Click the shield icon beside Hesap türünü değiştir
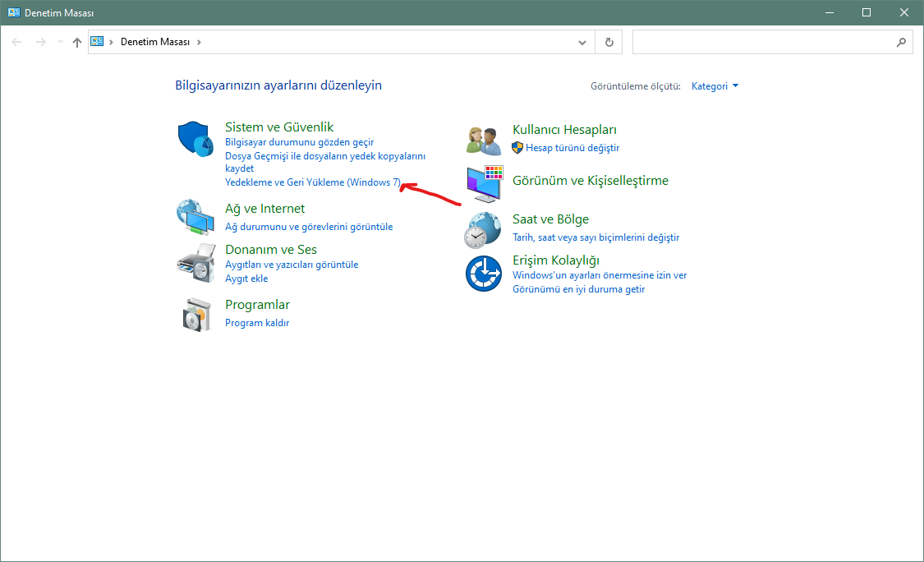This screenshot has height=562, width=924. pos(517,147)
